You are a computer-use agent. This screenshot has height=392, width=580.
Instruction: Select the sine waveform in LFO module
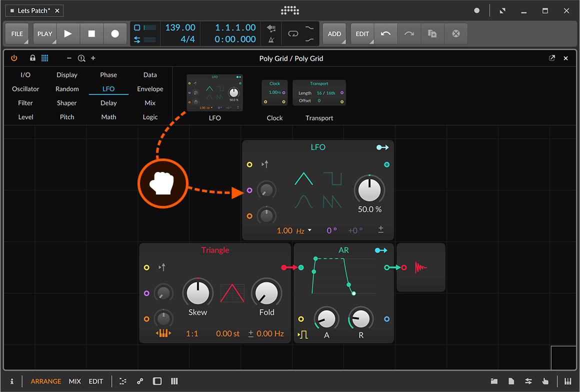pos(303,201)
